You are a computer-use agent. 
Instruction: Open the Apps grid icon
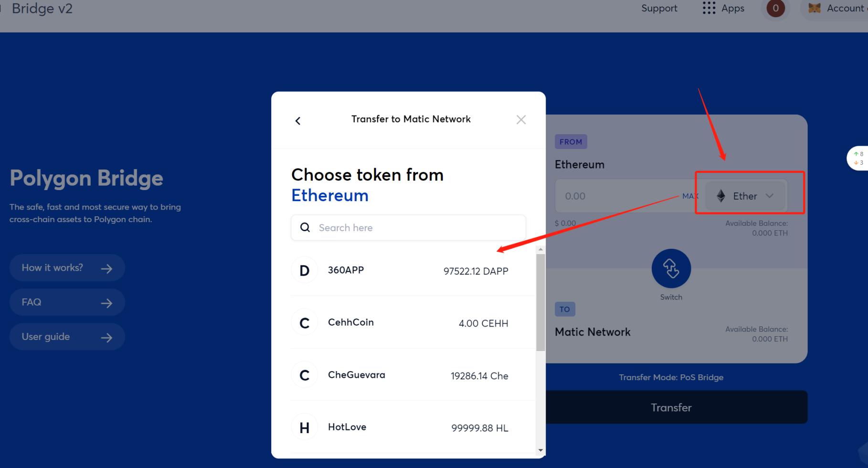(x=709, y=8)
